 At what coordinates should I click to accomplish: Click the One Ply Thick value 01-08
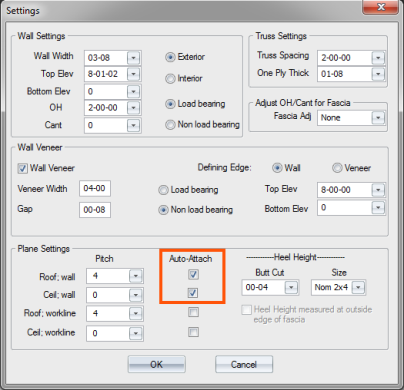332,74
